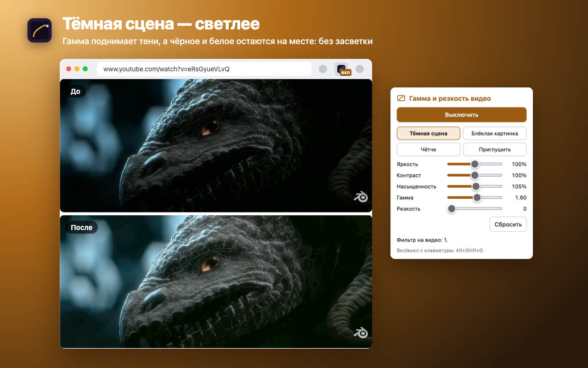
Task: Click the grey circle left of the extension icon
Action: click(323, 69)
